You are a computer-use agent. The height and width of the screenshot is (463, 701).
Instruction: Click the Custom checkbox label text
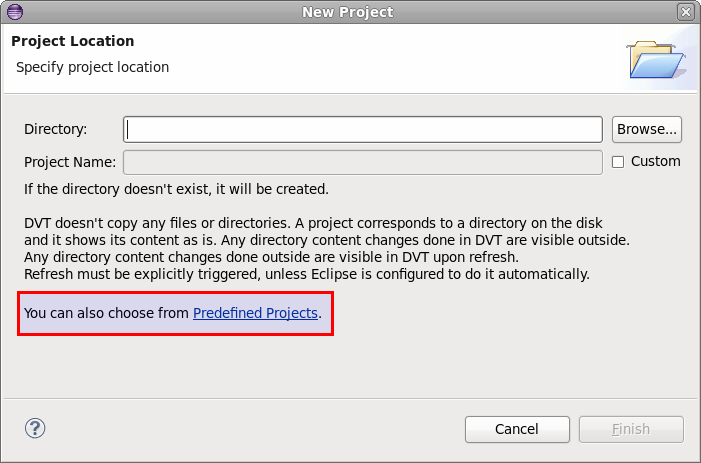click(655, 162)
